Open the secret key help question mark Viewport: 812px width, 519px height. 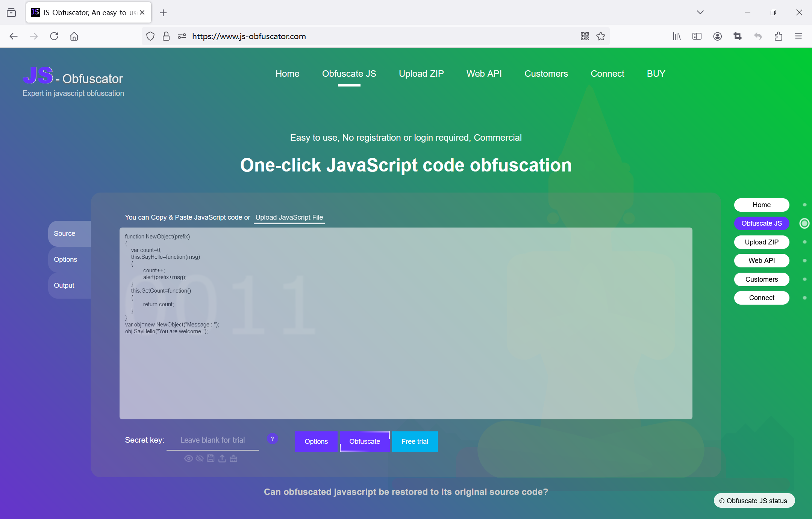(x=272, y=439)
